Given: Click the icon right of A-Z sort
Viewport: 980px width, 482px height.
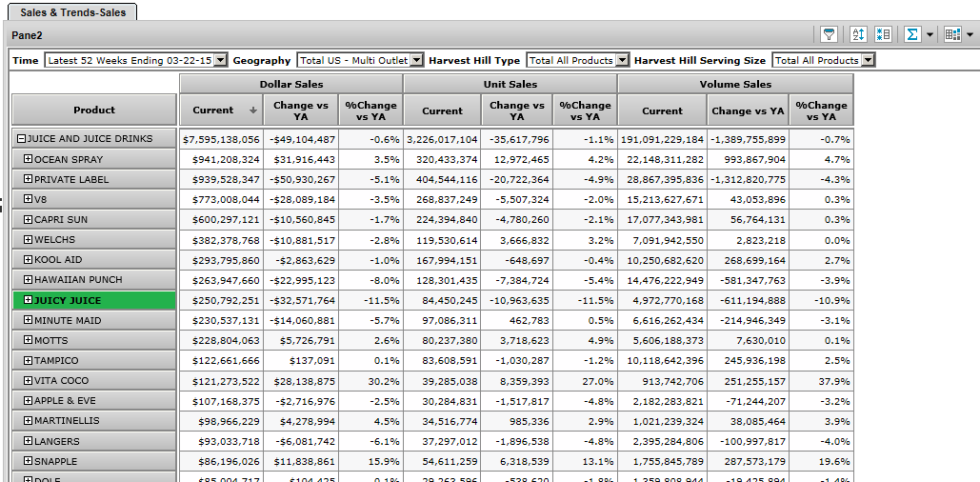Looking at the screenshot, I should coord(883,34).
